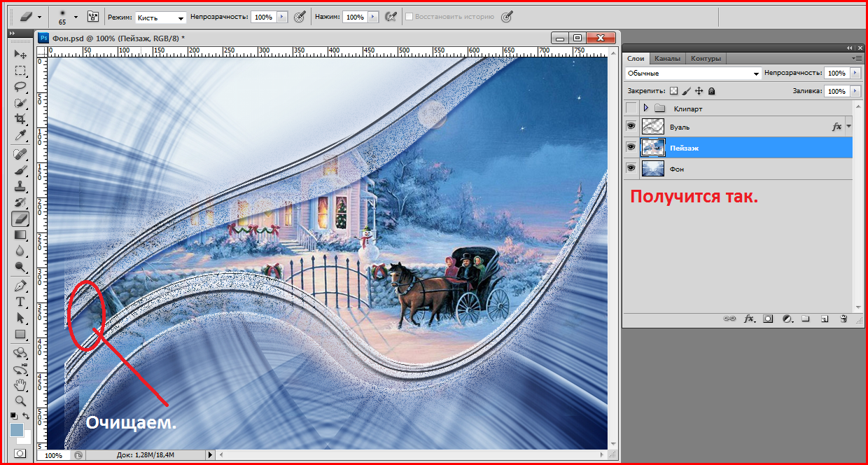The width and height of the screenshot is (868, 465).
Task: Select the Eraser tool in the toolbox
Action: click(21, 218)
